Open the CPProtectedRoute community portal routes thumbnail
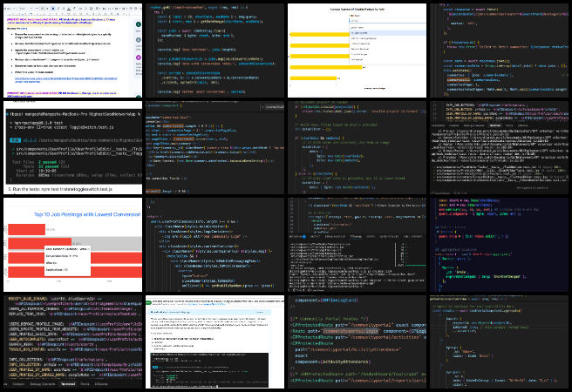The image size is (572, 392). tap(357, 341)
